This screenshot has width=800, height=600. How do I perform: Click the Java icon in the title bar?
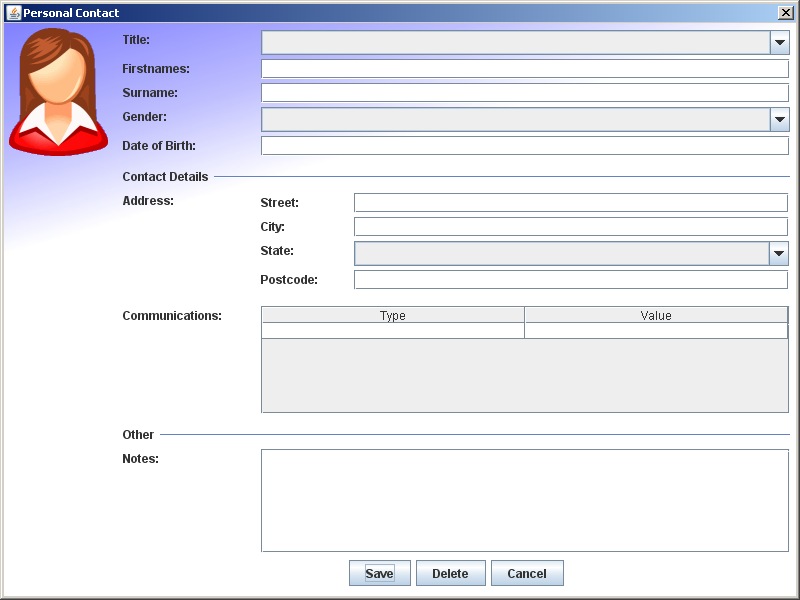click(x=10, y=13)
